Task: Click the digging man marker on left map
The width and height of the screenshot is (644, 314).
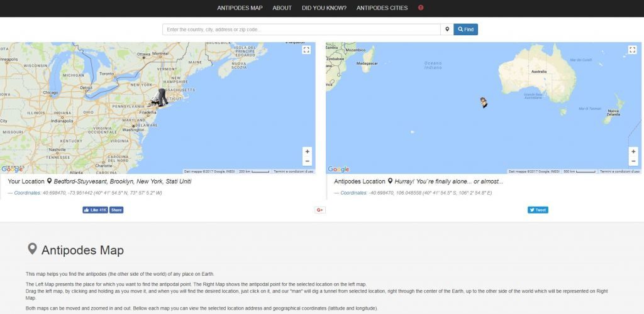Action: click(x=159, y=99)
